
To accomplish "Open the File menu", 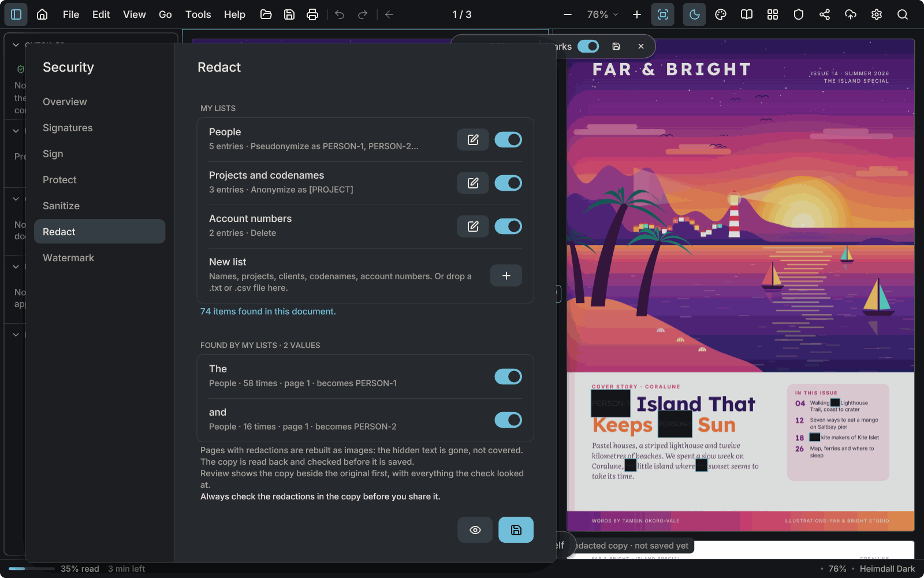I will click(71, 14).
